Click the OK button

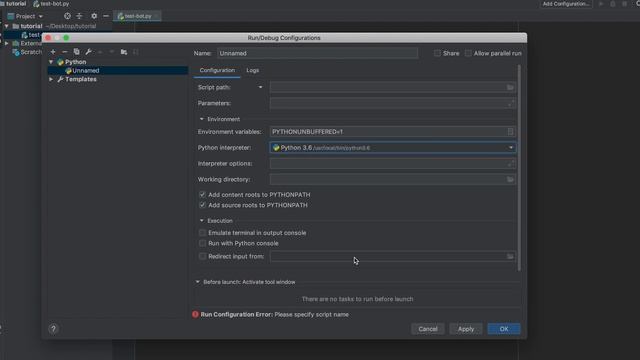coord(504,329)
